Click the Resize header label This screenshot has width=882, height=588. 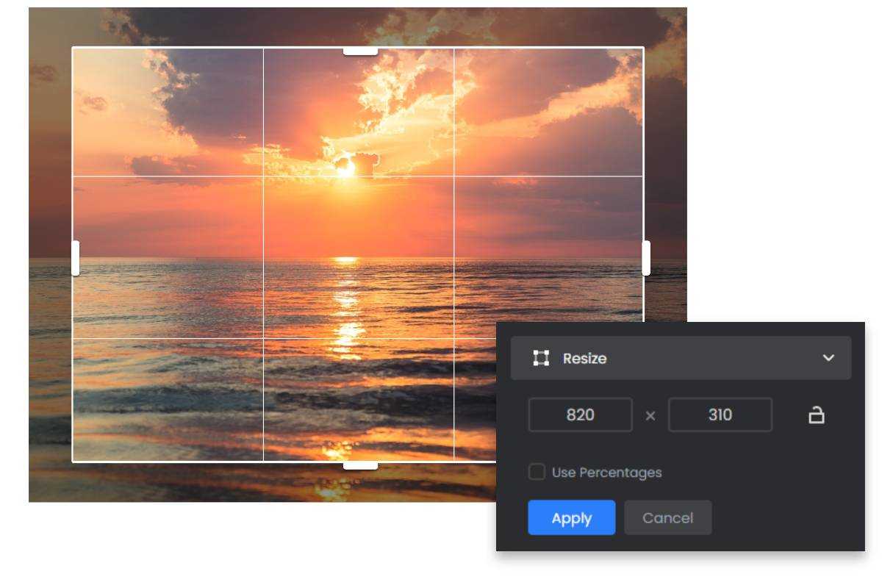click(584, 358)
